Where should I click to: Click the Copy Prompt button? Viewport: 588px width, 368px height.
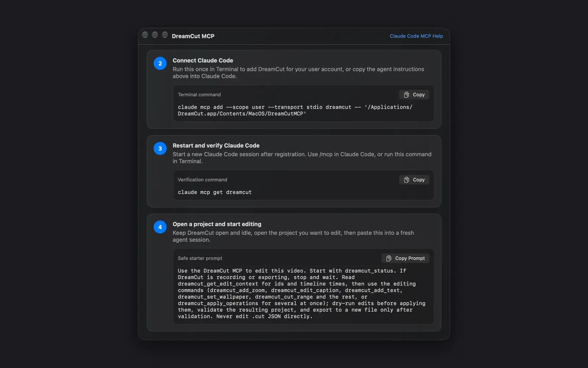coord(405,258)
